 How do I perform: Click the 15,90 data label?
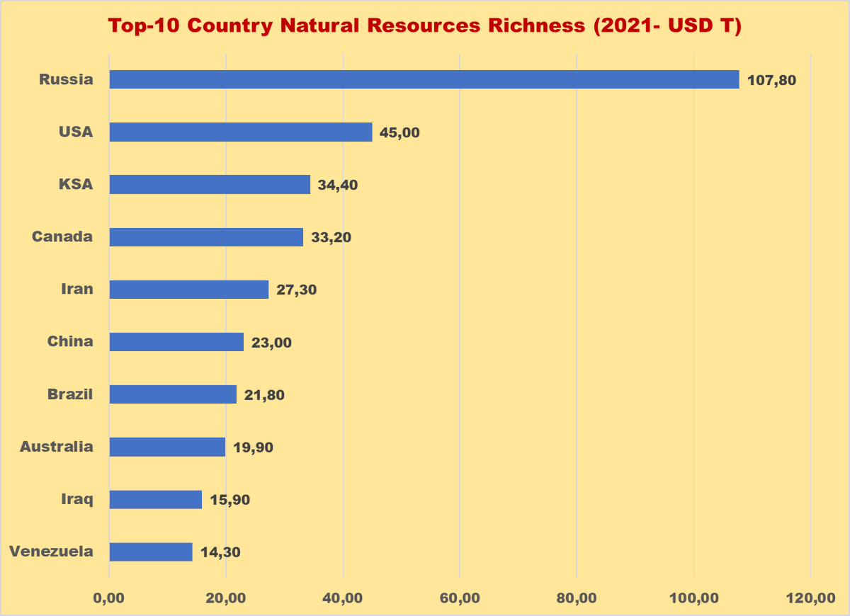coord(230,500)
